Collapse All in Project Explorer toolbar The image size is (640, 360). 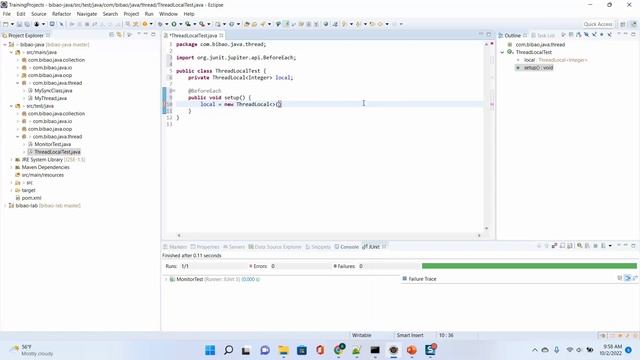pyautogui.click(x=111, y=35)
